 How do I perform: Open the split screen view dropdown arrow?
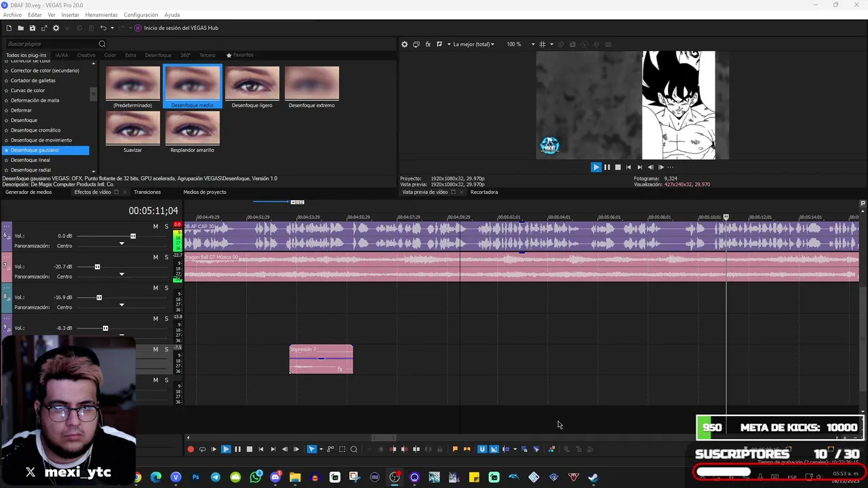(x=448, y=44)
